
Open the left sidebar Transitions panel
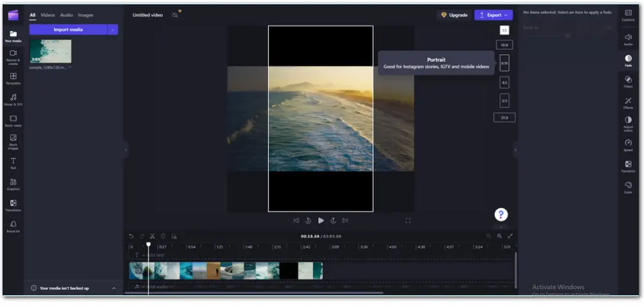[13, 206]
